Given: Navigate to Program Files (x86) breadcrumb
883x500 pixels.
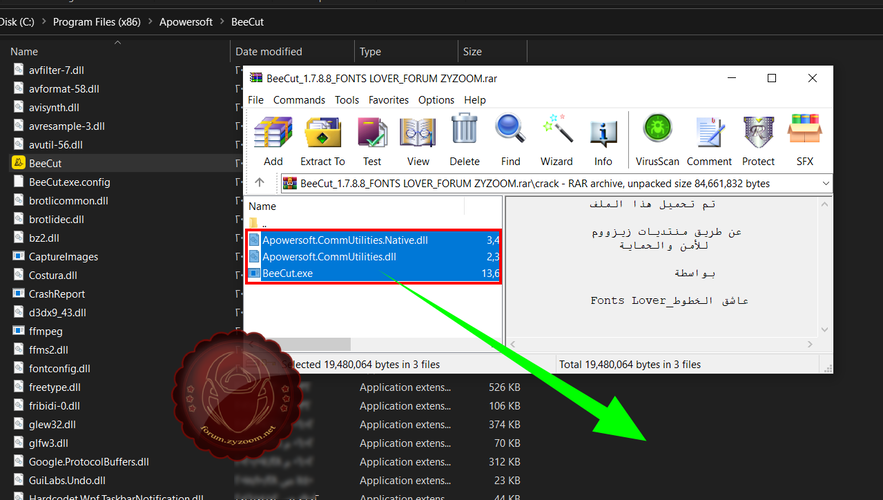Looking at the screenshot, I should [x=97, y=22].
